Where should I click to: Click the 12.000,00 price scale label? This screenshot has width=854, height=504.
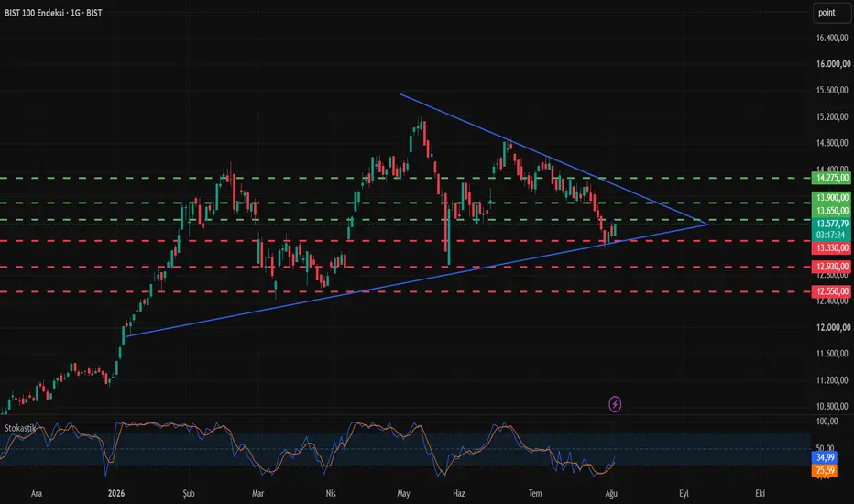point(832,327)
